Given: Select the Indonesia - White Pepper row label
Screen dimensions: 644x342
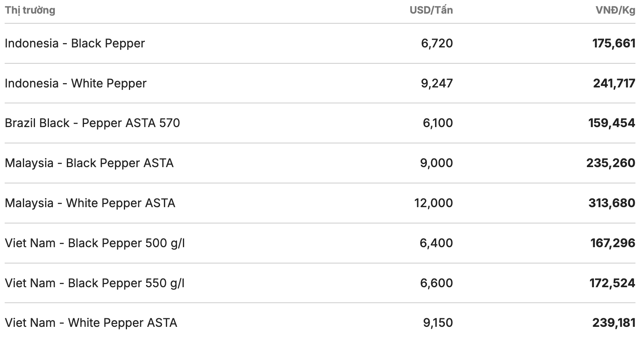Looking at the screenshot, I should tap(75, 83).
